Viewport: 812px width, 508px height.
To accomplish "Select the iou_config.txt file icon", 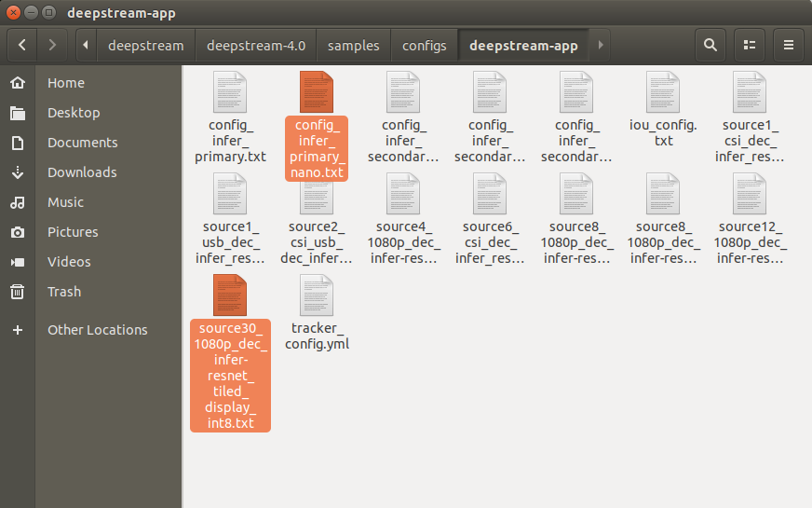I will click(x=663, y=91).
